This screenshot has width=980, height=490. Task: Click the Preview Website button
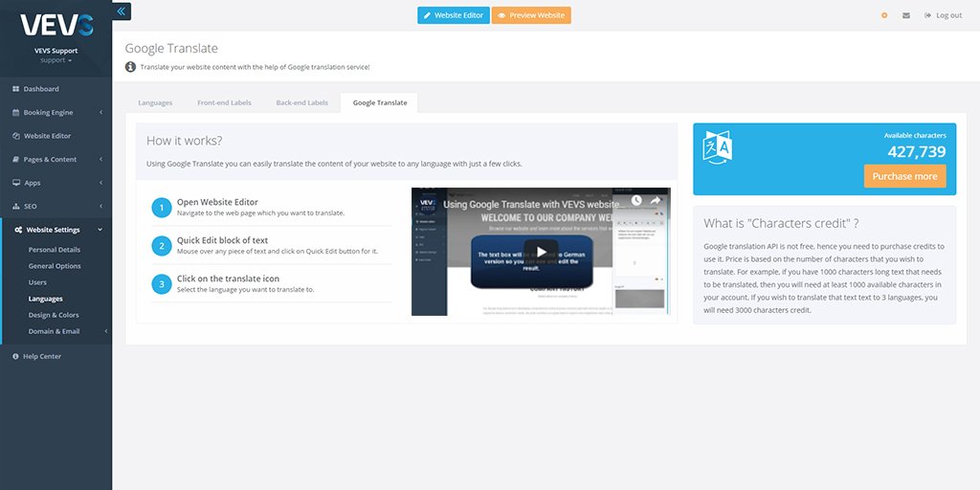pyautogui.click(x=531, y=15)
